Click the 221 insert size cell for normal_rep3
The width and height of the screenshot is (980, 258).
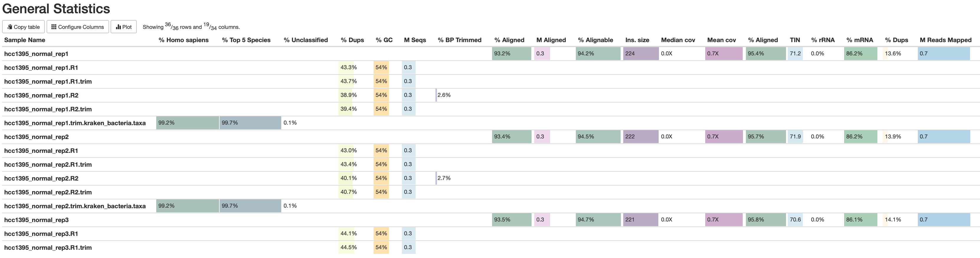pyautogui.click(x=641, y=220)
